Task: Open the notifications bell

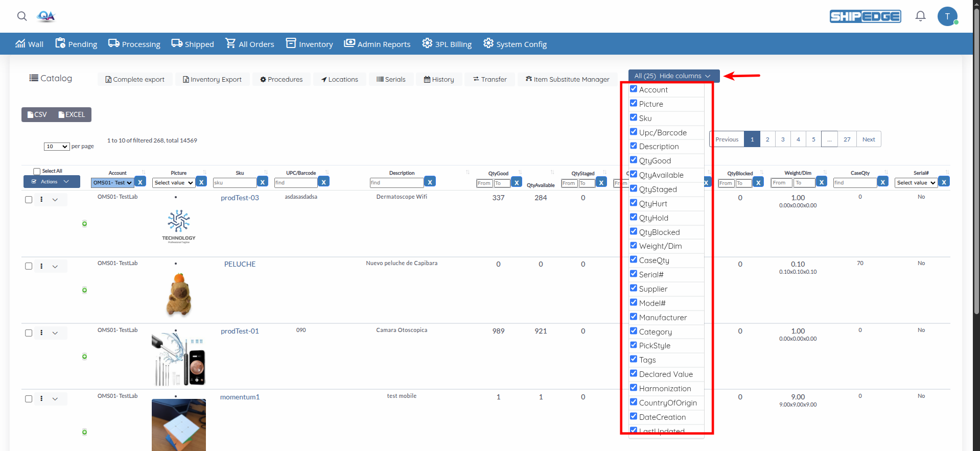Action: (920, 16)
